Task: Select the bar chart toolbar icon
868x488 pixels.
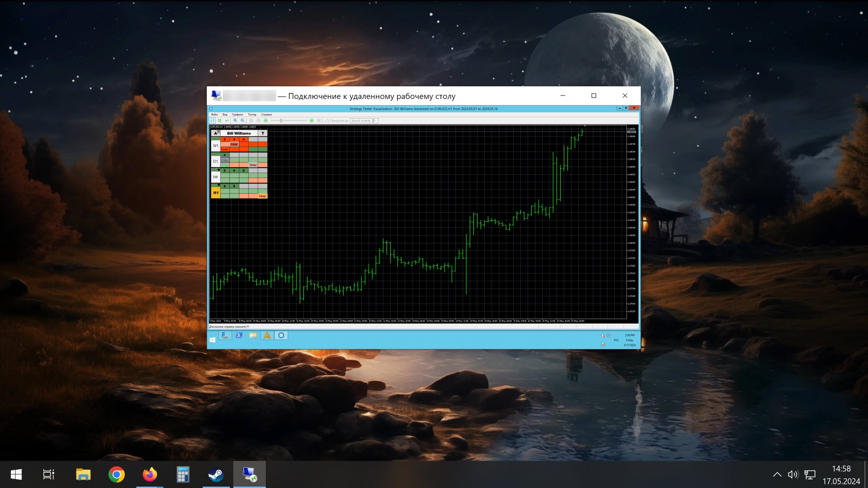Action: click(x=212, y=121)
